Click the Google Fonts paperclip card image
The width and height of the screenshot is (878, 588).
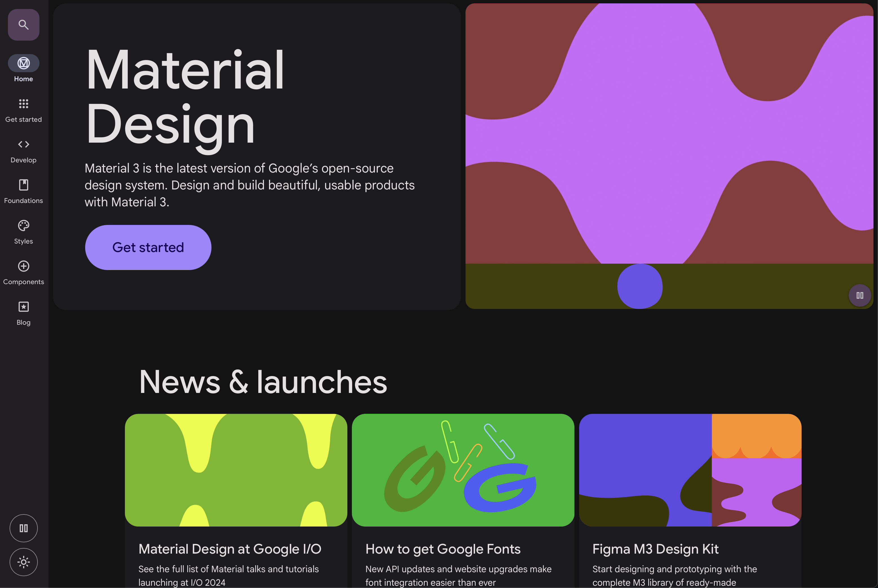click(x=463, y=470)
